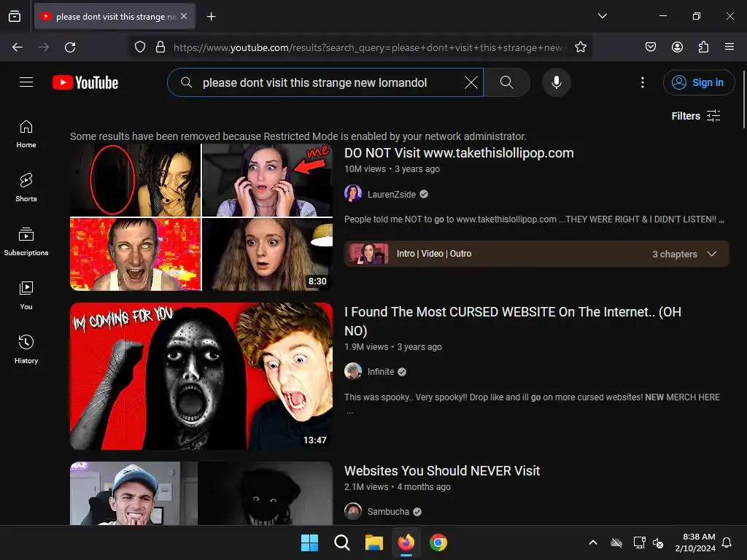Open title I Found The Most CURSED WEBSITE
747x560 pixels.
pyautogui.click(x=513, y=321)
